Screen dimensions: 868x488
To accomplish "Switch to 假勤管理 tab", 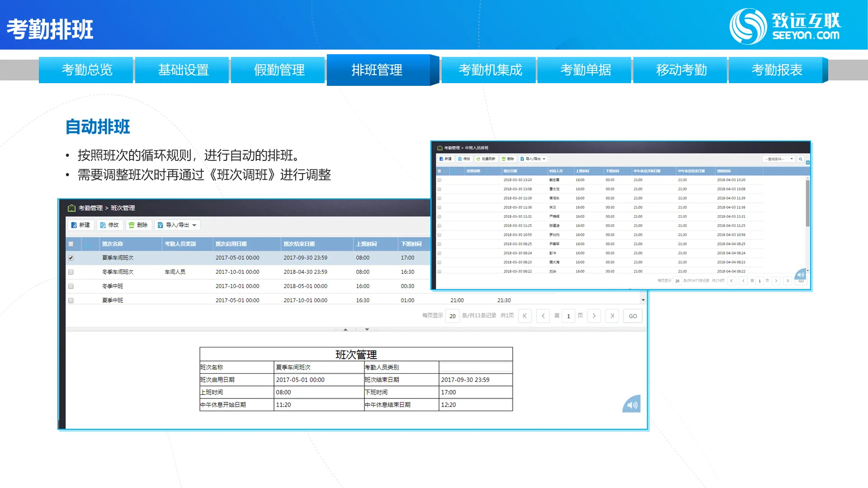I will pos(279,70).
